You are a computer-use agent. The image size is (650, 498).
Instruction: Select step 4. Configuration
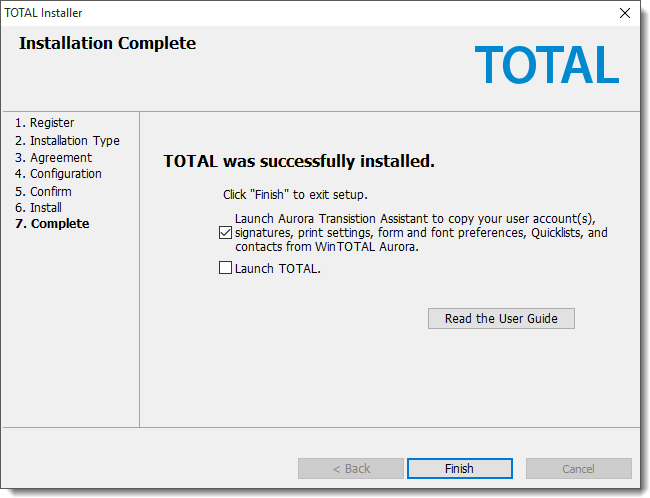[x=58, y=174]
